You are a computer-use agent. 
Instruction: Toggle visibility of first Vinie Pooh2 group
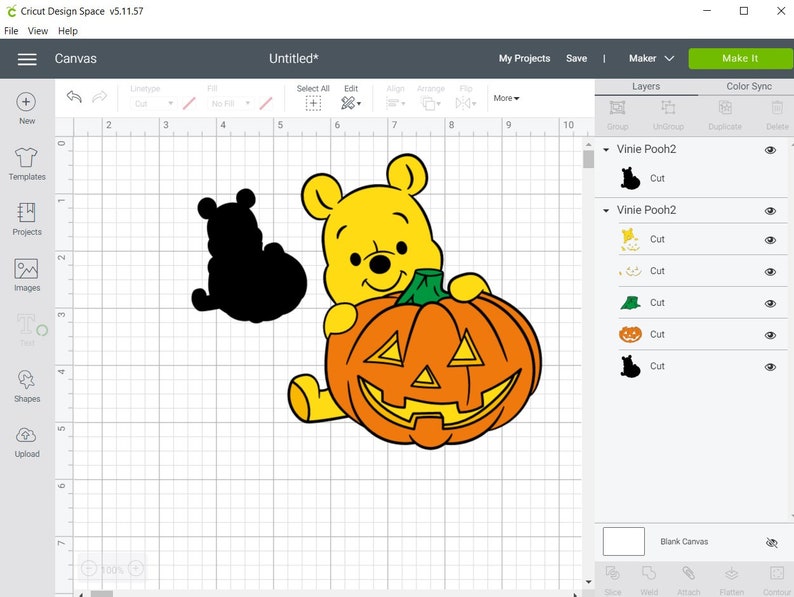coord(770,150)
